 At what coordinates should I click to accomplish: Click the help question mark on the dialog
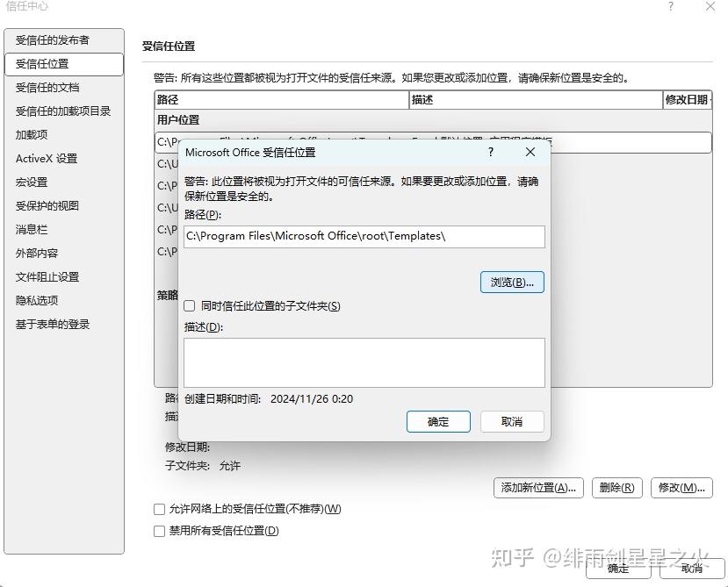[x=490, y=152]
